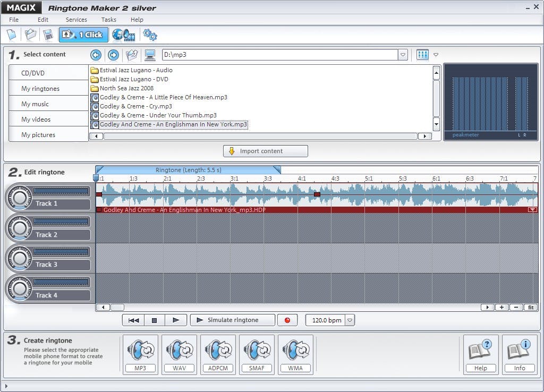Click the Track 1 volume knob
The height and width of the screenshot is (392, 544).
pyautogui.click(x=20, y=198)
